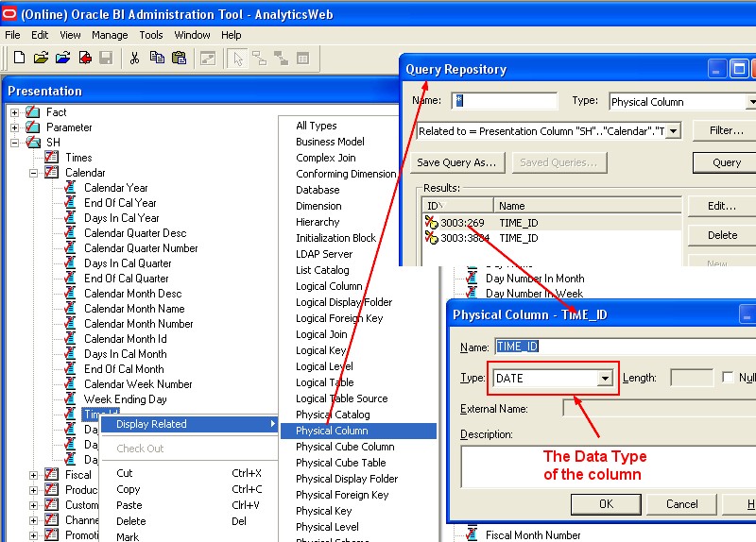Choose Physical Cube Table from submenu
Image resolution: width=756 pixels, height=542 pixels.
[341, 463]
